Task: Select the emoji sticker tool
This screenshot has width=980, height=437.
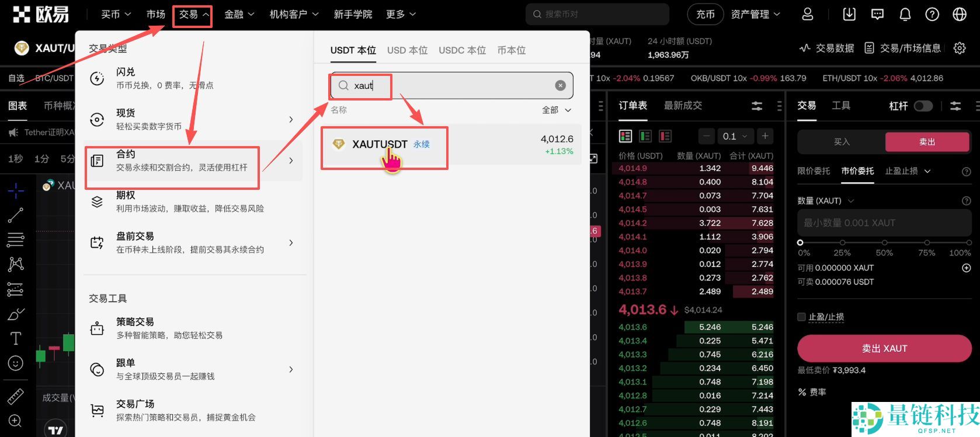Action: click(16, 363)
